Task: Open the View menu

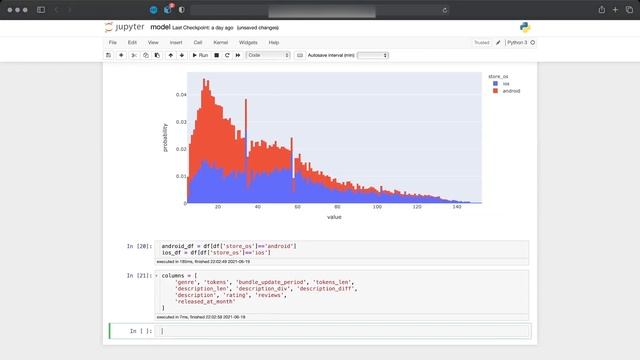Action: coord(153,42)
